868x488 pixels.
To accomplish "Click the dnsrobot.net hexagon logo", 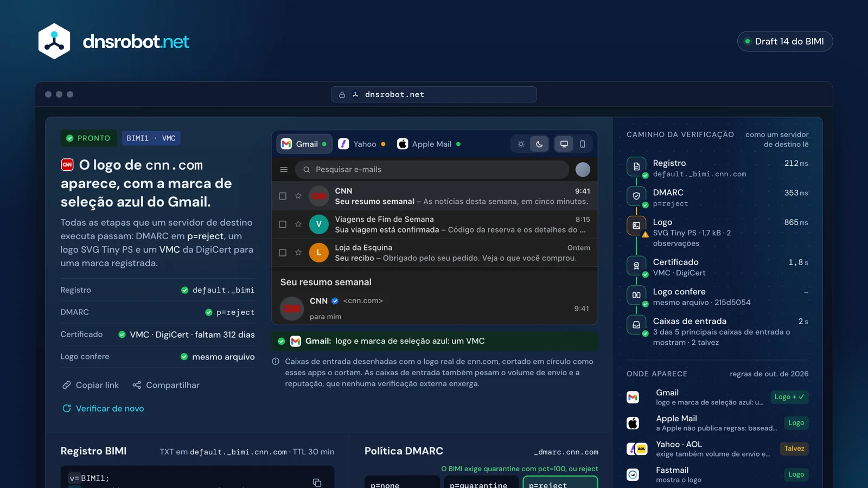I will [54, 41].
